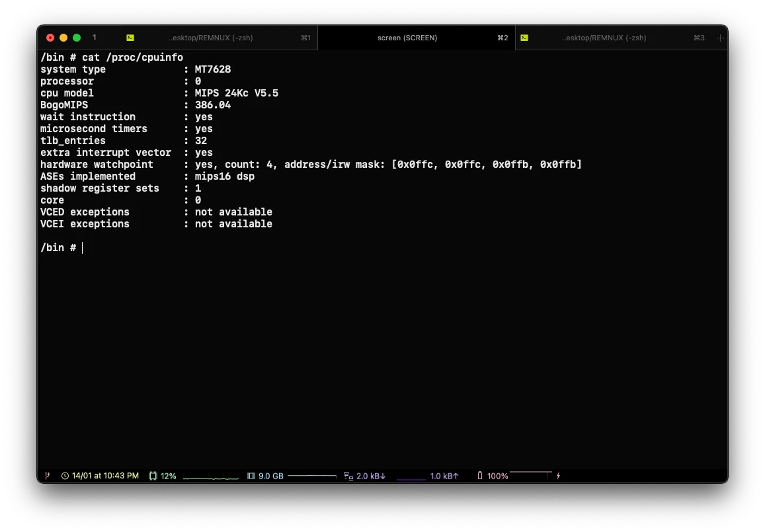Image resolution: width=765 pixels, height=532 pixels.
Task: Click the CPU chip icon showing 12%
Action: tap(153, 476)
